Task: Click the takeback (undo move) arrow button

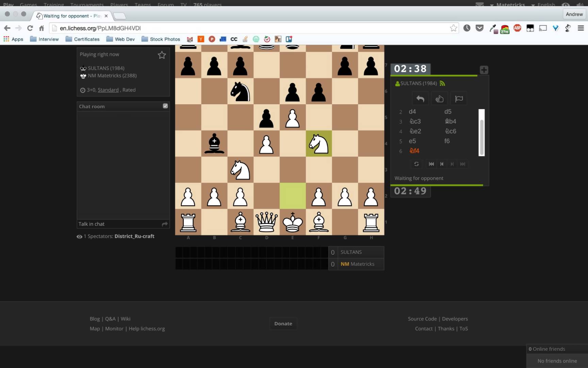Action: pos(420,99)
